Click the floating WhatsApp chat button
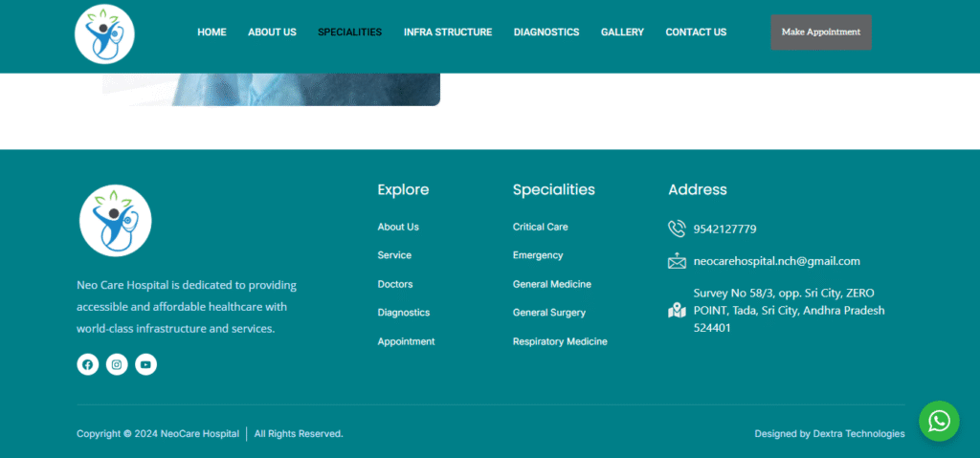 click(x=939, y=421)
